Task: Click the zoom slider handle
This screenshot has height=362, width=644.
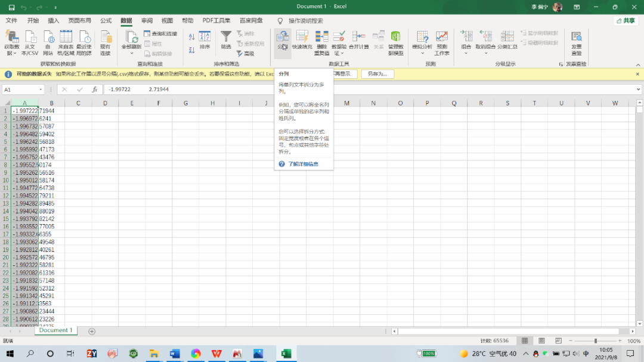Action: (596, 341)
